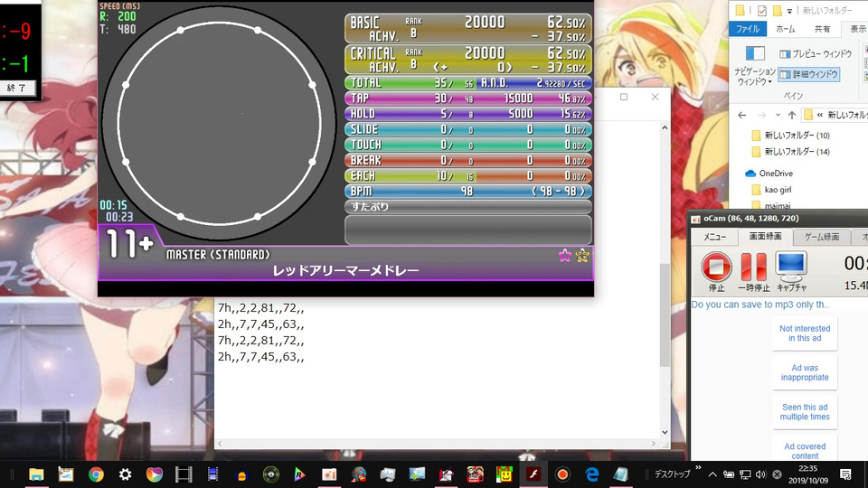Click the scroll-down arrow of the text editor
868x488 pixels.
point(665,433)
